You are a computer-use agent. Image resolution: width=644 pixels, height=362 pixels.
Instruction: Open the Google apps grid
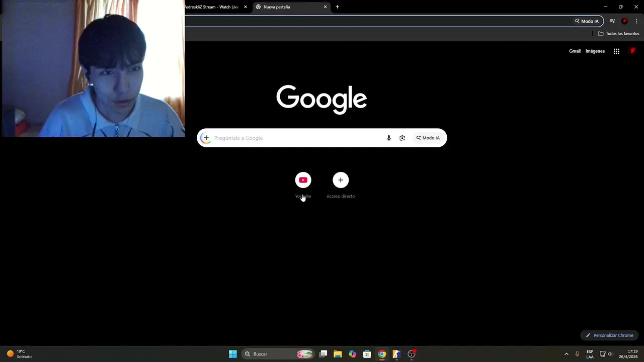(616, 51)
